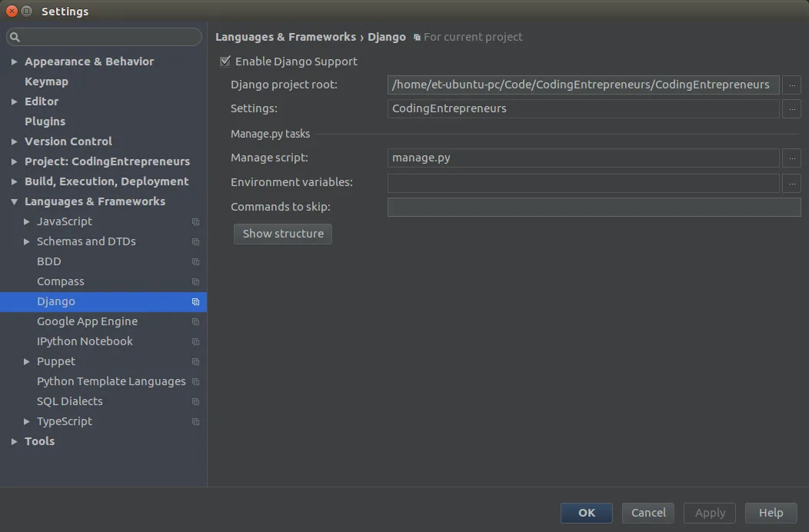Viewport: 809px width, 532px height.
Task: Click the project-level icon beside SQL Dialects
Action: tap(195, 401)
